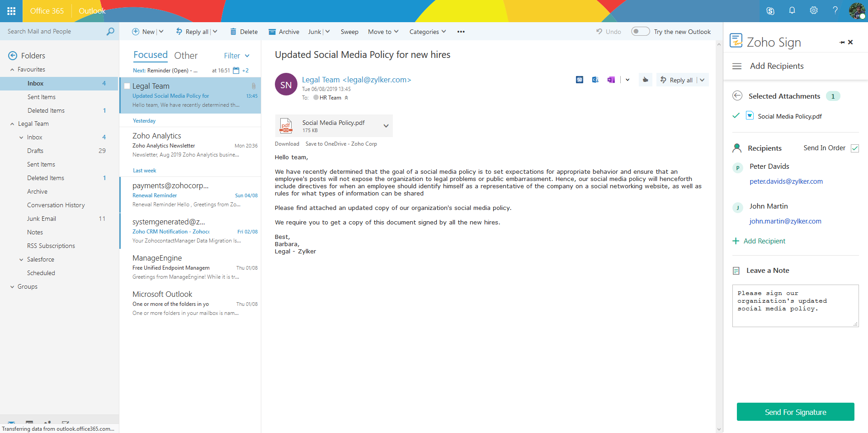Click the SN sender avatar
This screenshot has width=868, height=433.
286,85
